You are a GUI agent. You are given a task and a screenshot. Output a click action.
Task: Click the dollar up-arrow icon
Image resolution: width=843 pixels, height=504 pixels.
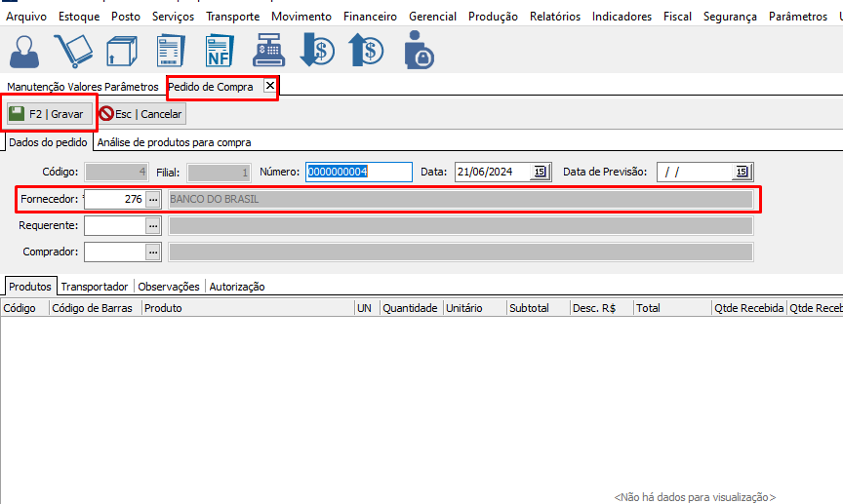366,51
